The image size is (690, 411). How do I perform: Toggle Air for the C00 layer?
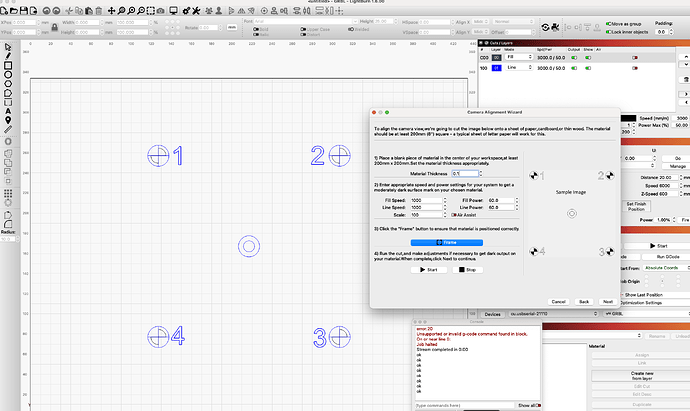coord(635,58)
